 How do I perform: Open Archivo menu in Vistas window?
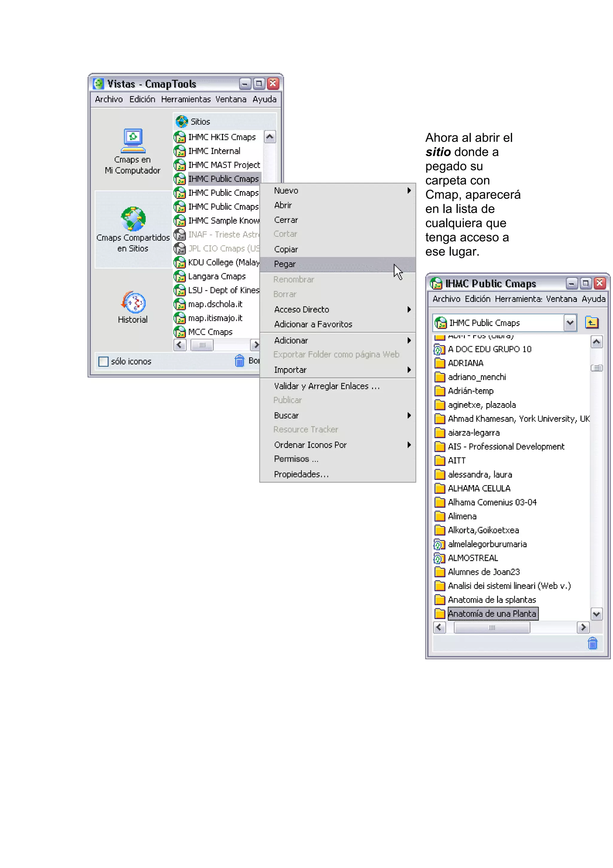(109, 99)
